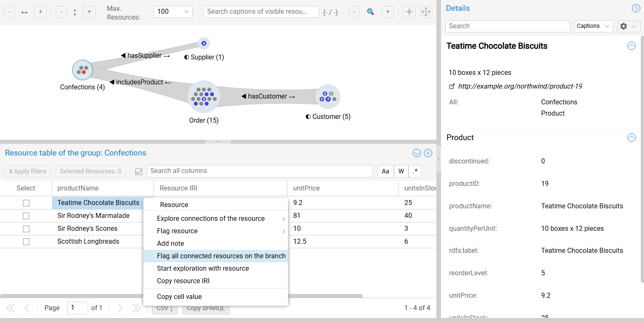Image resolution: width=644 pixels, height=321 pixels.
Task: Click the Copy SPARQL button
Action: 206,308
